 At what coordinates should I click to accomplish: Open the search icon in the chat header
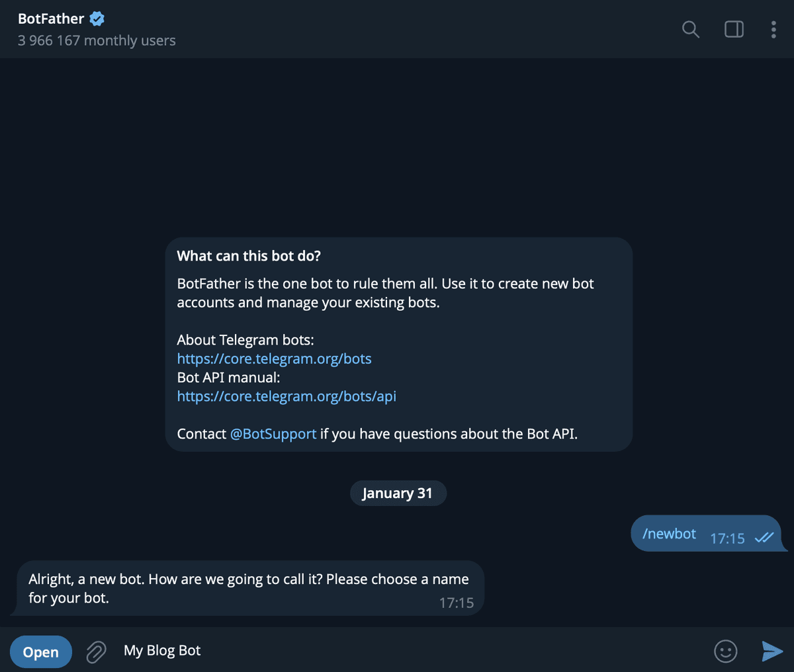690,29
